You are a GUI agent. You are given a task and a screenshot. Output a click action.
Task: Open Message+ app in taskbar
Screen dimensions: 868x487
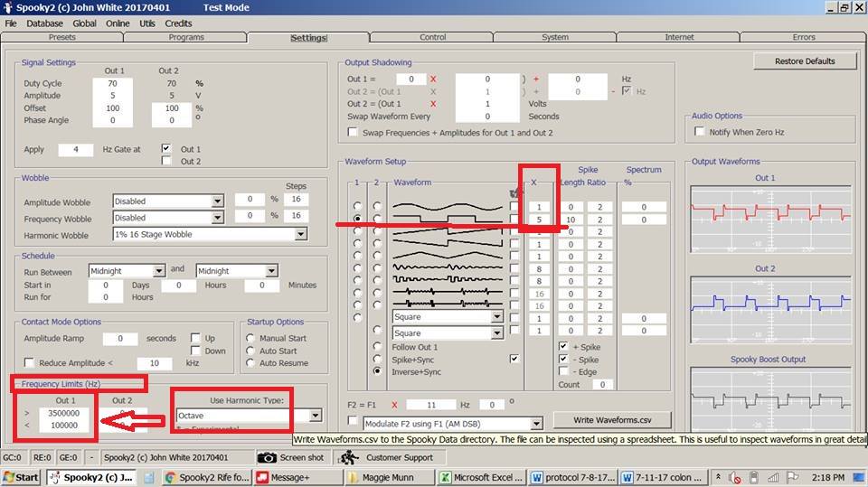tap(299, 477)
